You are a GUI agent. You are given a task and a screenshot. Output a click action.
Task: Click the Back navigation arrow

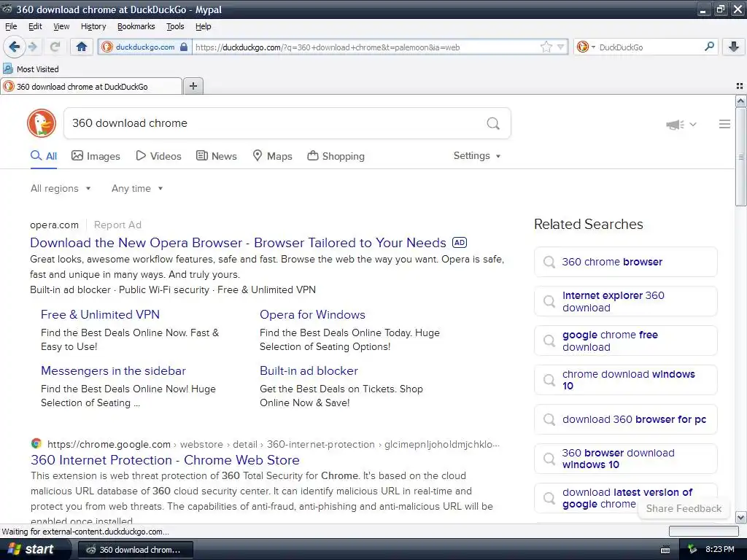15,47
